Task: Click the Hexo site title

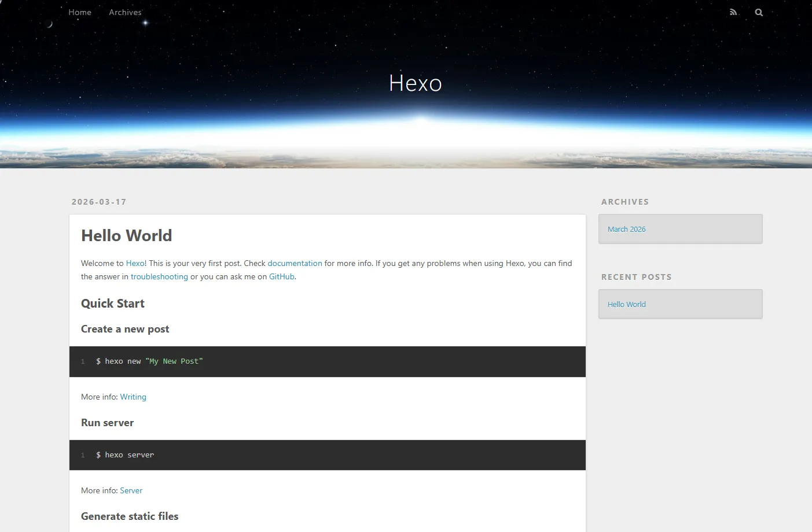Action: (415, 83)
